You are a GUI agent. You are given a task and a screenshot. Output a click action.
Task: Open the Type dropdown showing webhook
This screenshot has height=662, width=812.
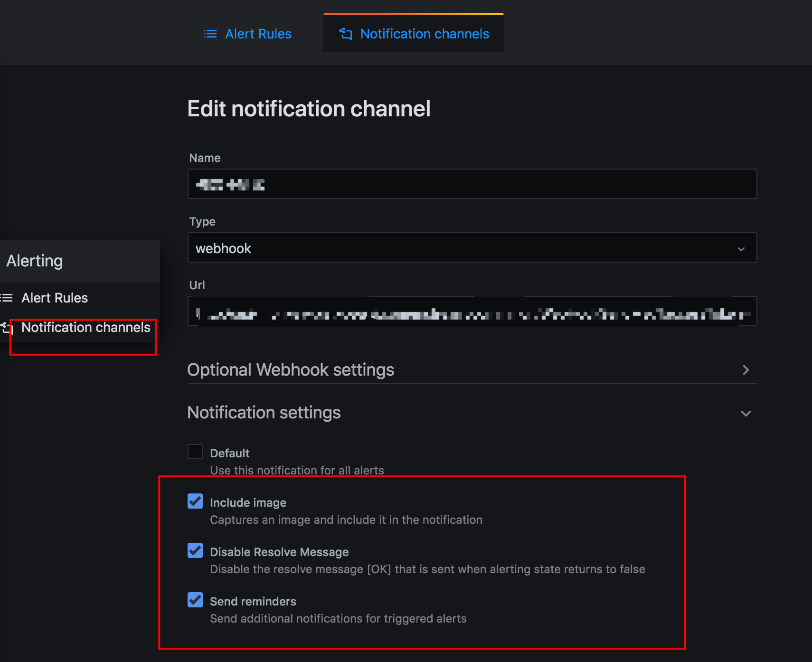472,247
